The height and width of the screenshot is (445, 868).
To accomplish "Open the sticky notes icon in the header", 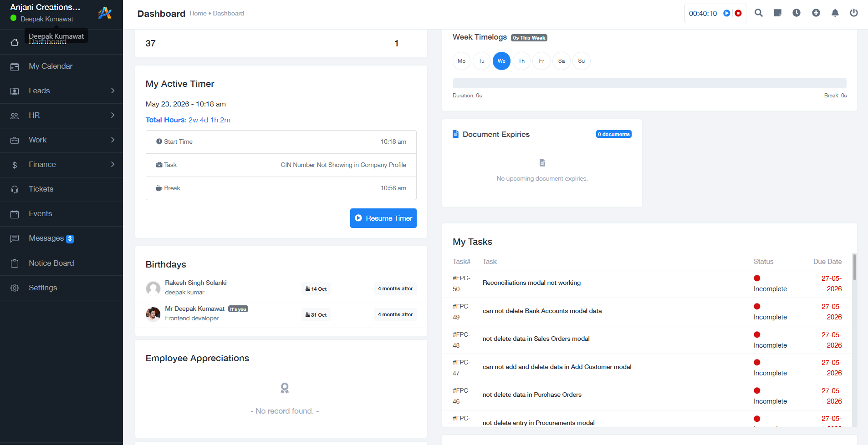I will tap(778, 13).
